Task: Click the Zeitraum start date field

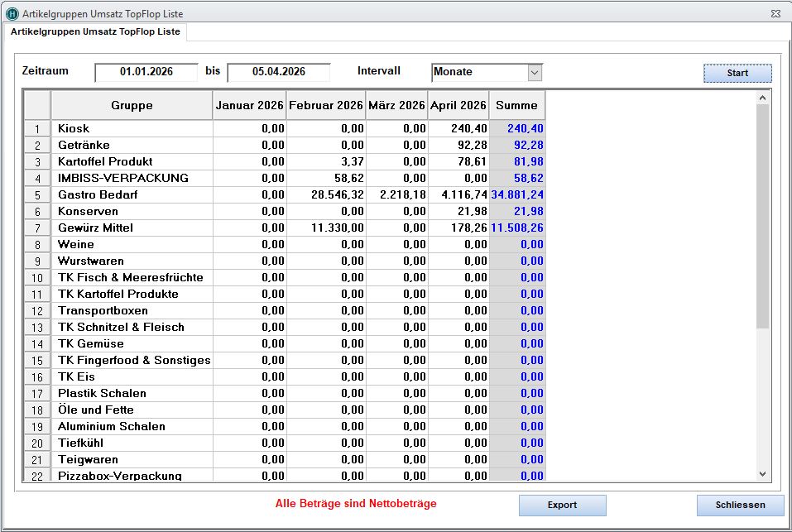Action: tap(146, 72)
